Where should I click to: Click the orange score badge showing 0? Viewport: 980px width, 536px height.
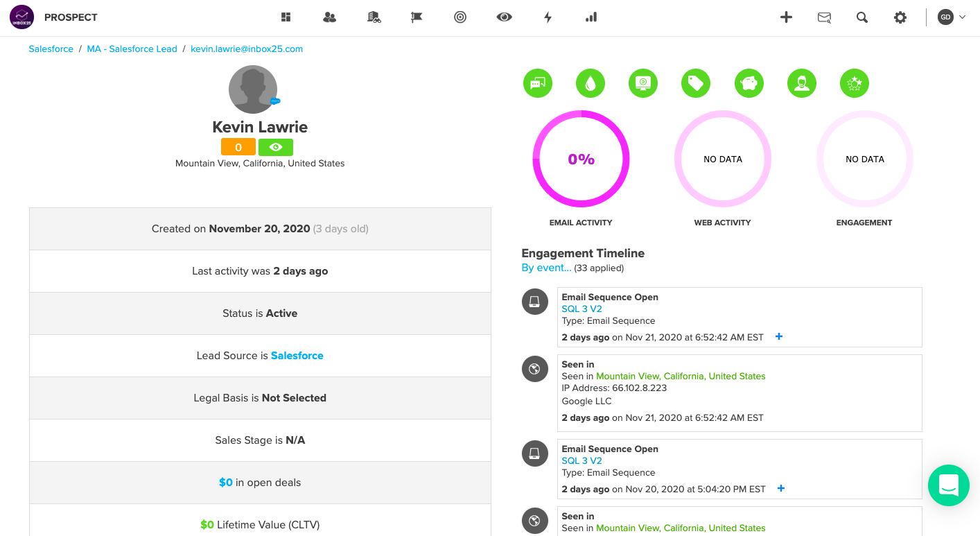coord(238,147)
